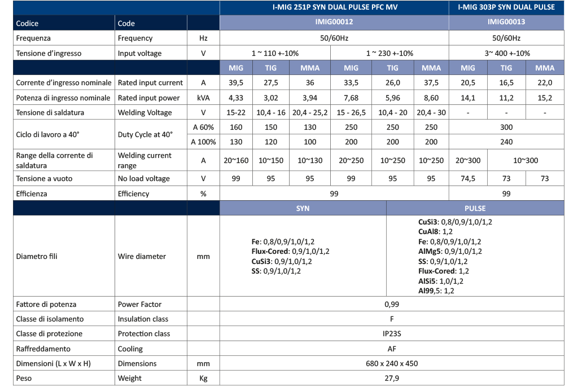The height and width of the screenshot is (392, 569).
Task: Click the "A 100%" duty cycle label
Action: coord(203,142)
